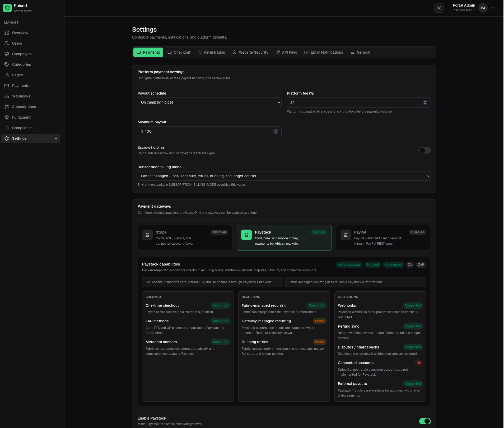Switch to the Payments settings tab
This screenshot has height=428, width=504.
(148, 52)
